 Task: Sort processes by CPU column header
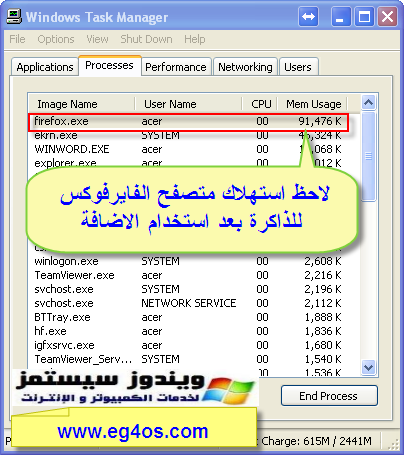tap(259, 104)
